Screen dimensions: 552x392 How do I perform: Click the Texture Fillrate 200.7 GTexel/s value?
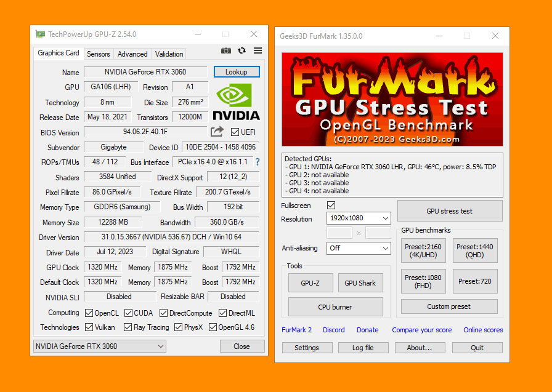228,192
